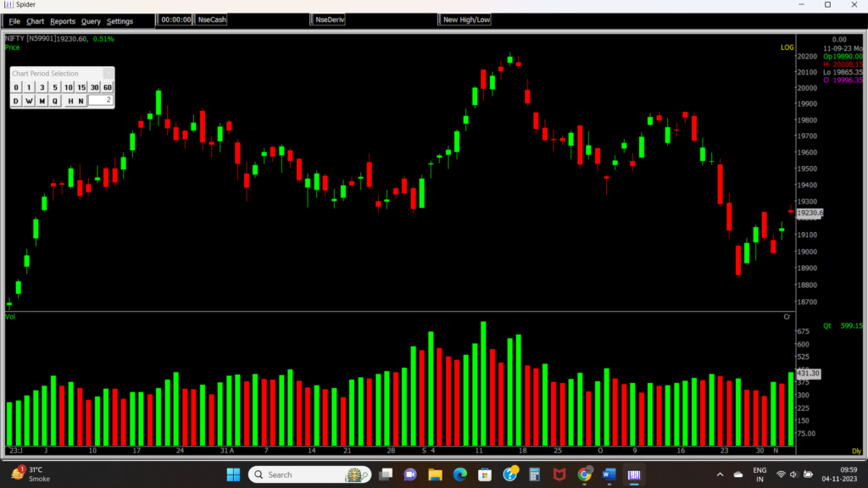Select the D daily period button
The height and width of the screenshot is (488, 868).
(15, 101)
